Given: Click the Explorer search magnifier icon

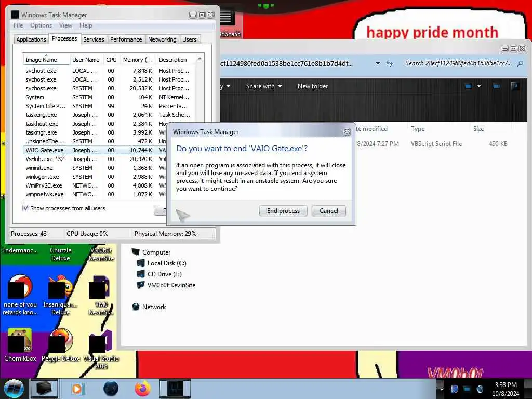Looking at the screenshot, I should click(520, 63).
